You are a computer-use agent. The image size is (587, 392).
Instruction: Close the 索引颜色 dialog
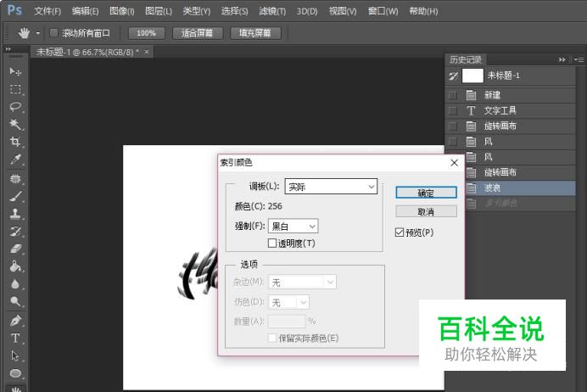(454, 163)
